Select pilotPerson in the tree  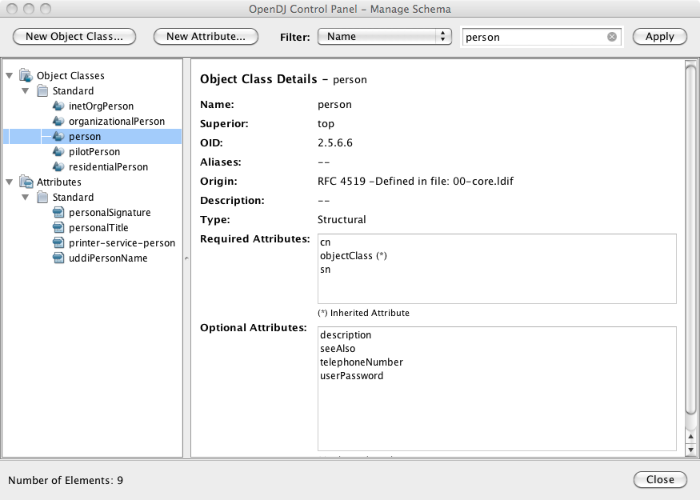pyautogui.click(x=94, y=152)
